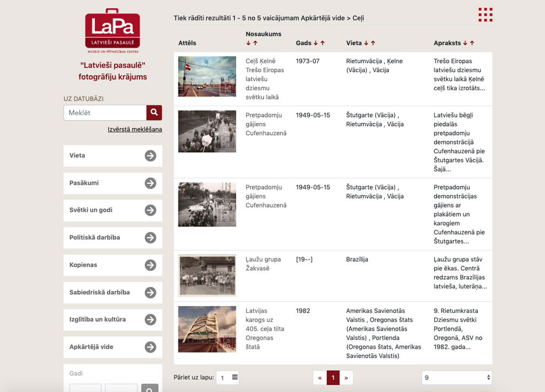
Task: Sort Nosaukums column descending arrow
Action: (248, 43)
